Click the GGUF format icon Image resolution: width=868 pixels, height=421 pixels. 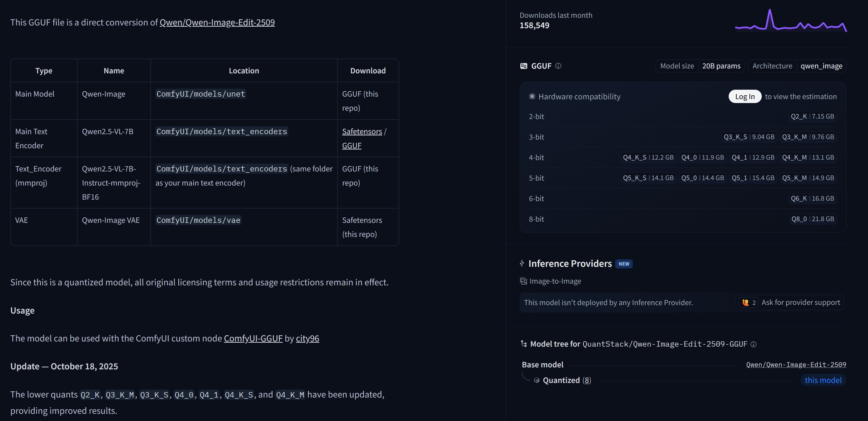tap(524, 66)
